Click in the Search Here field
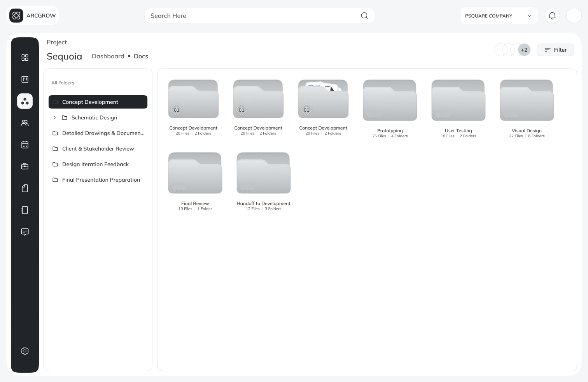Screen dimensions: 588x382 (253, 16)
